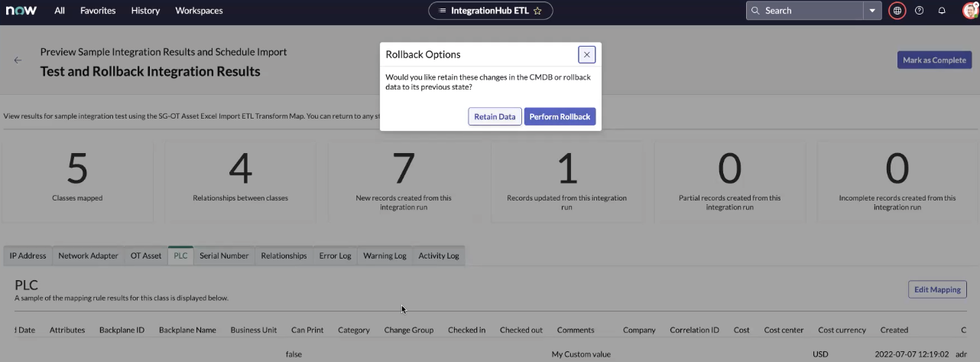Click the Cost currency column header

click(842, 330)
